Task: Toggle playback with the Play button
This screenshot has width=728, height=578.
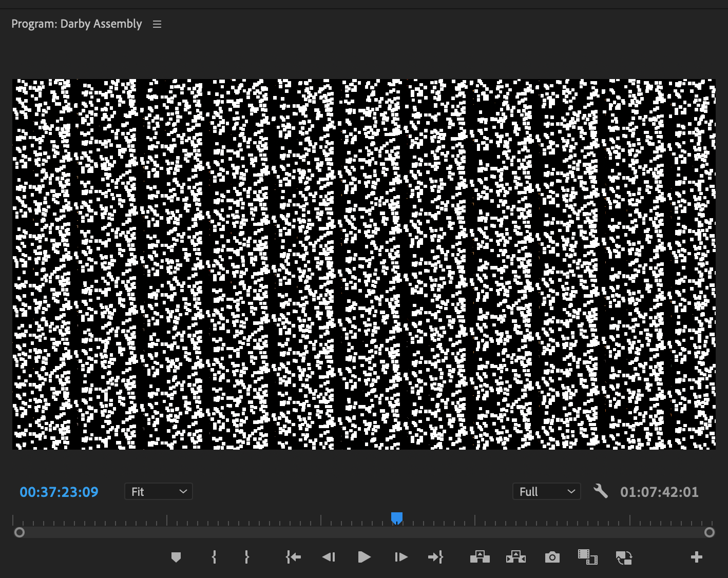Action: click(x=365, y=557)
